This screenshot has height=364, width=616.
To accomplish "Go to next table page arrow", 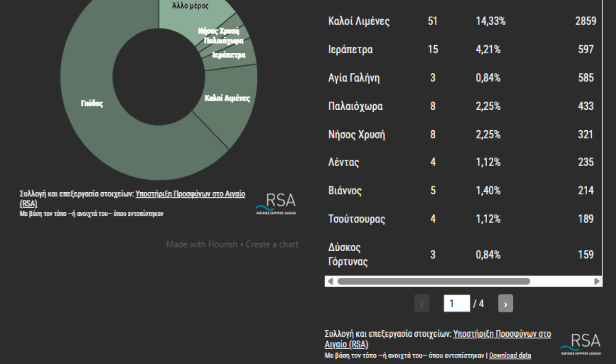I will click(505, 304).
